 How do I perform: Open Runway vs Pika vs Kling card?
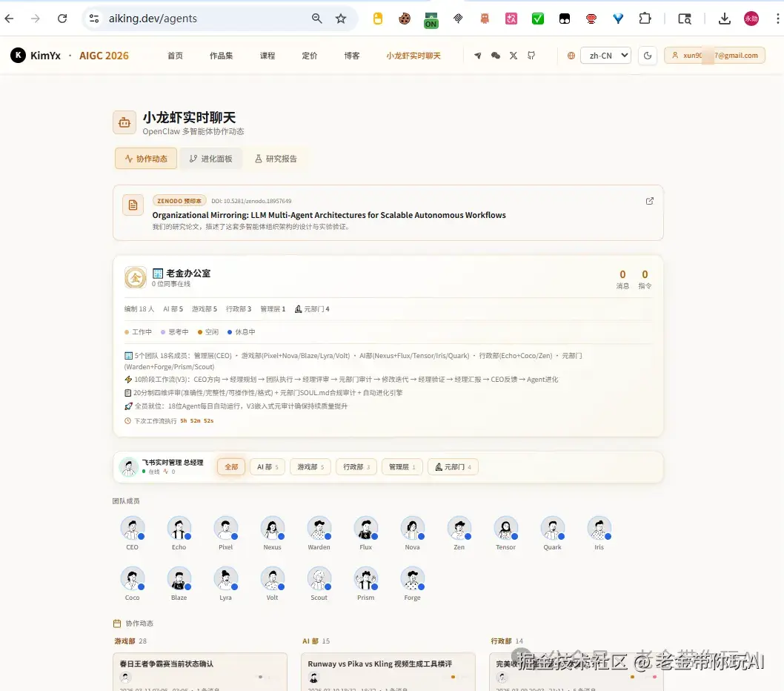coord(388,672)
